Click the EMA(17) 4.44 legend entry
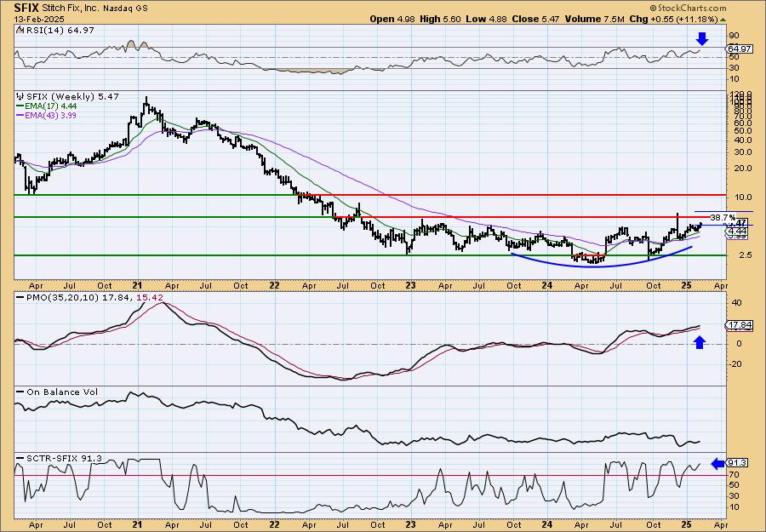766x532 pixels. 51,106
